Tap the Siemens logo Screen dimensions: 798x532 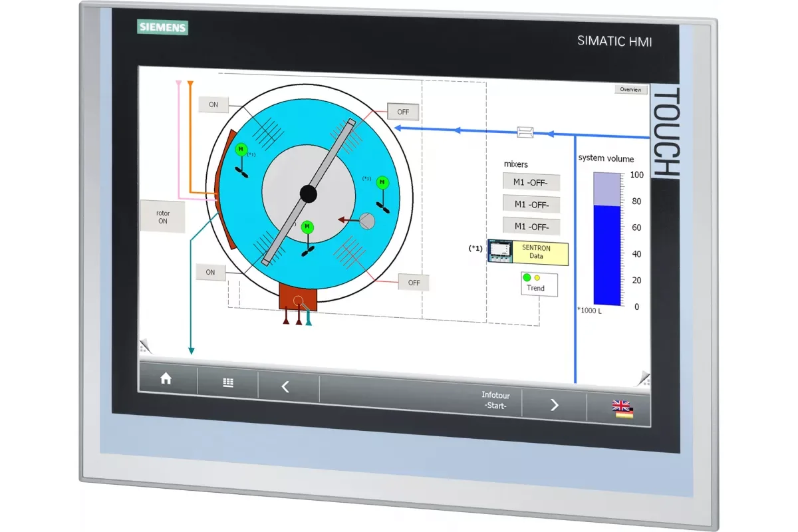(163, 27)
